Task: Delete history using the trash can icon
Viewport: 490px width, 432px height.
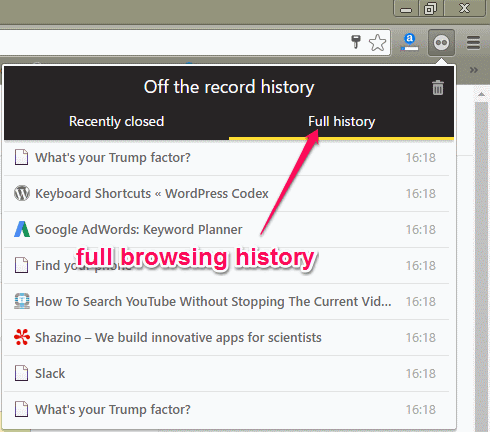Action: 438,88
